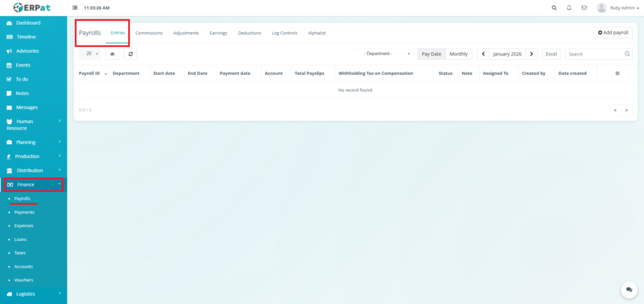Open the notifications bell icon
The image size is (644, 304).
(x=569, y=8)
